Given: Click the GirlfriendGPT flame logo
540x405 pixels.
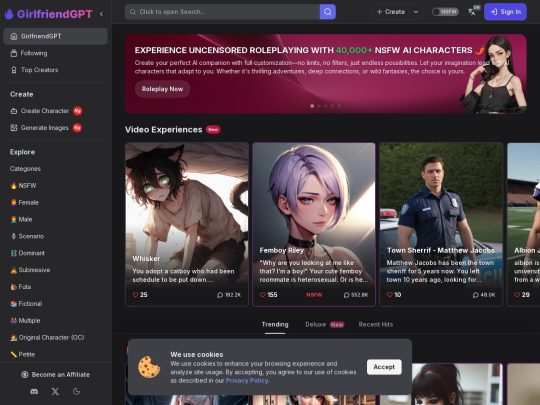Looking at the screenshot, I should [9, 14].
